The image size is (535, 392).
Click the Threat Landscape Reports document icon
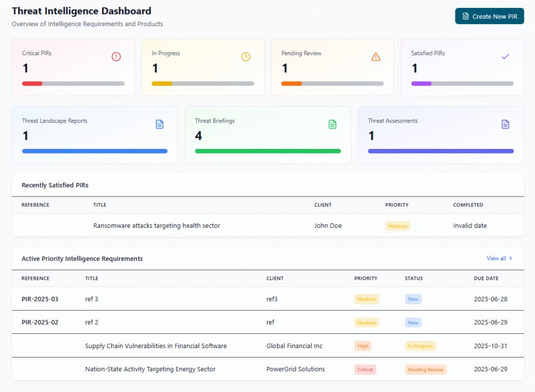coord(159,124)
